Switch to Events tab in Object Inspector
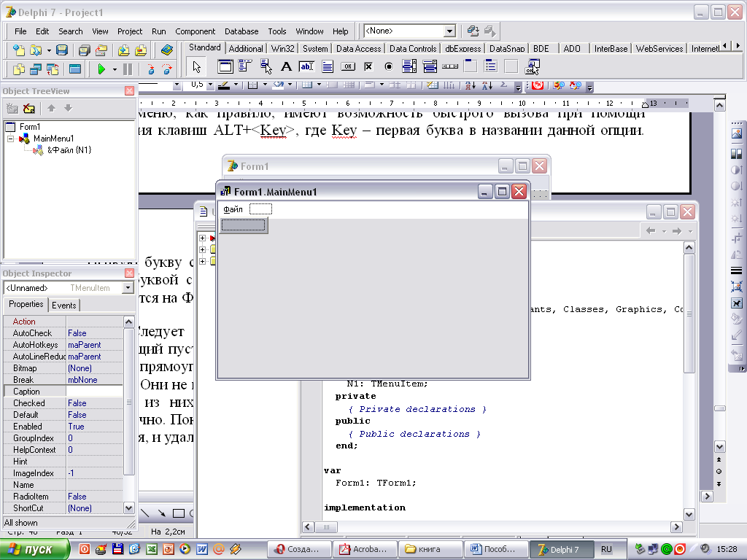Viewport: 747px width, 560px height. (x=64, y=306)
